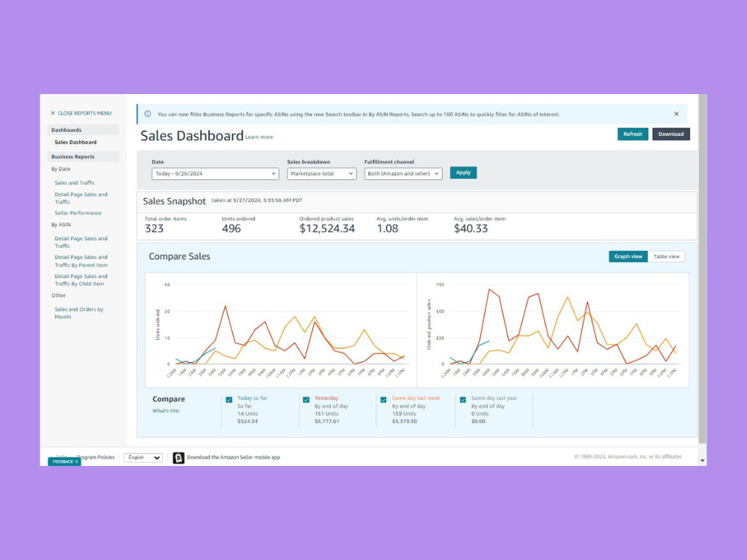The height and width of the screenshot is (560, 747).
Task: Open Detail Page Sales By Child Item
Action: tap(81, 280)
